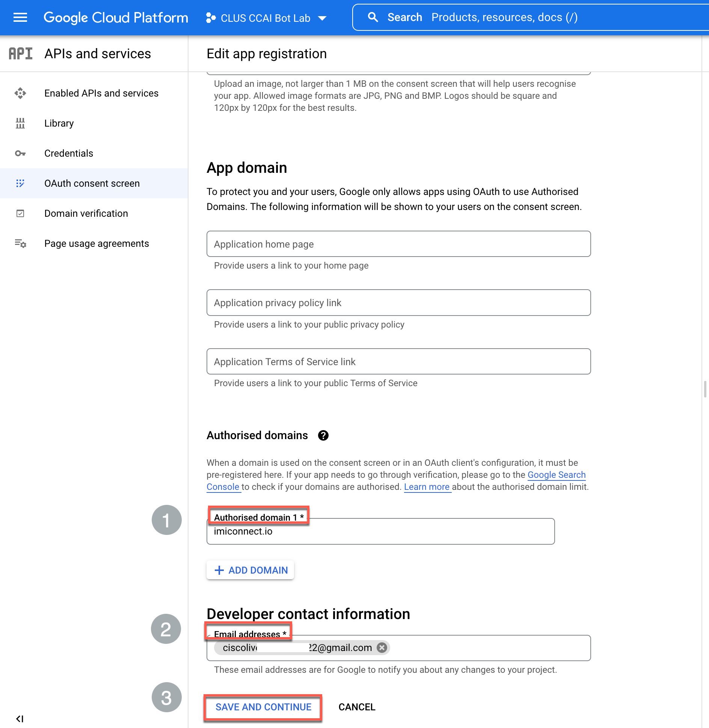Click the Application Terms of Service link field
This screenshot has width=709, height=728.
tap(398, 361)
